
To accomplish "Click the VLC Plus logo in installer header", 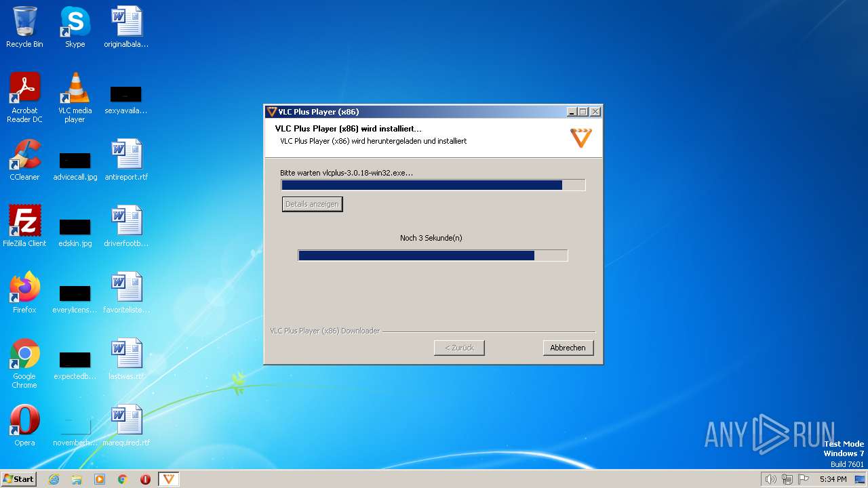I will 580,138.
